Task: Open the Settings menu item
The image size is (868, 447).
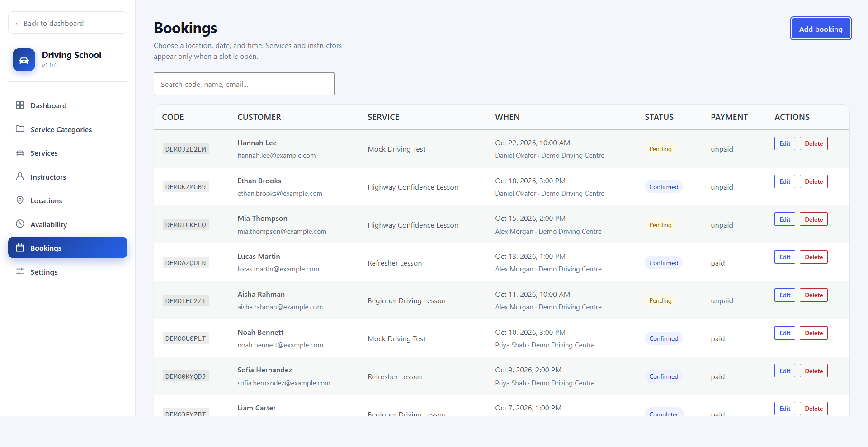Action: [x=68, y=272]
